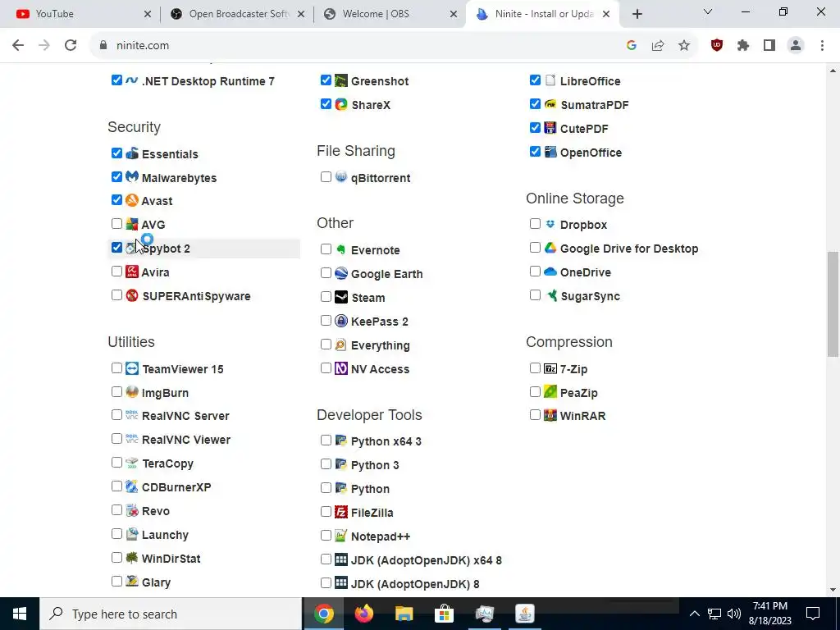This screenshot has width=840, height=630.
Task: Click the 7-Zip icon
Action: coord(550,368)
